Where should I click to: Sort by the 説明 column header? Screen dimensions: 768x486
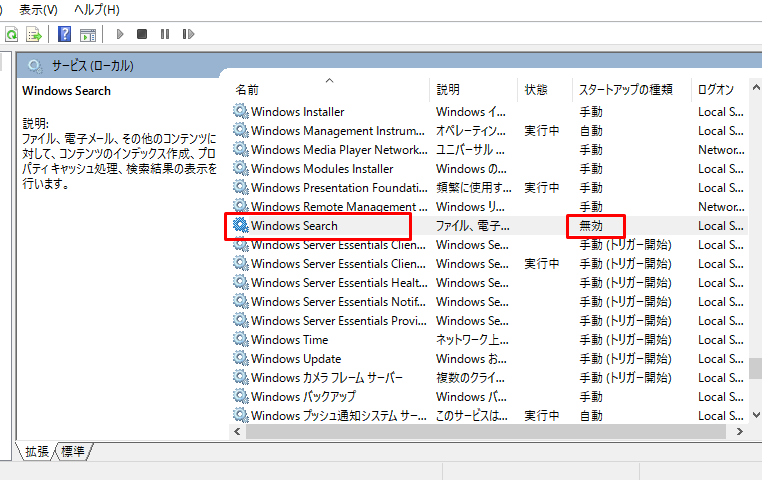pos(473,90)
